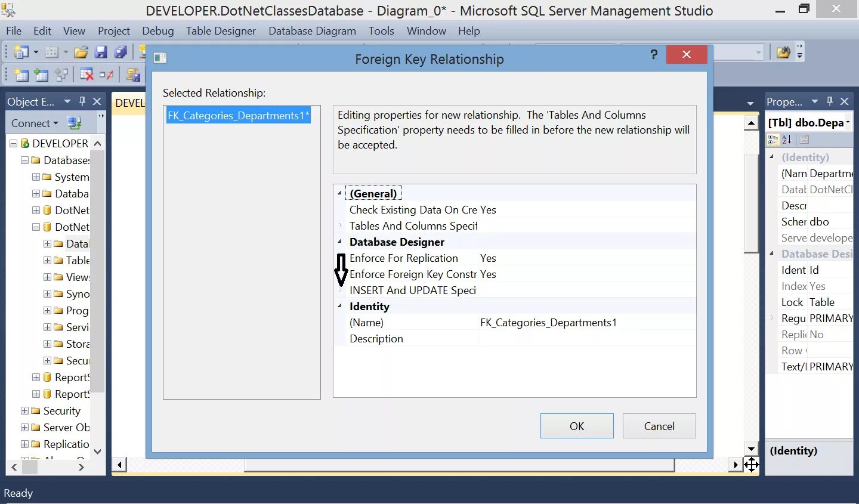Click the connect server icon in Object Explorer
The width and height of the screenshot is (859, 504).
74,123
